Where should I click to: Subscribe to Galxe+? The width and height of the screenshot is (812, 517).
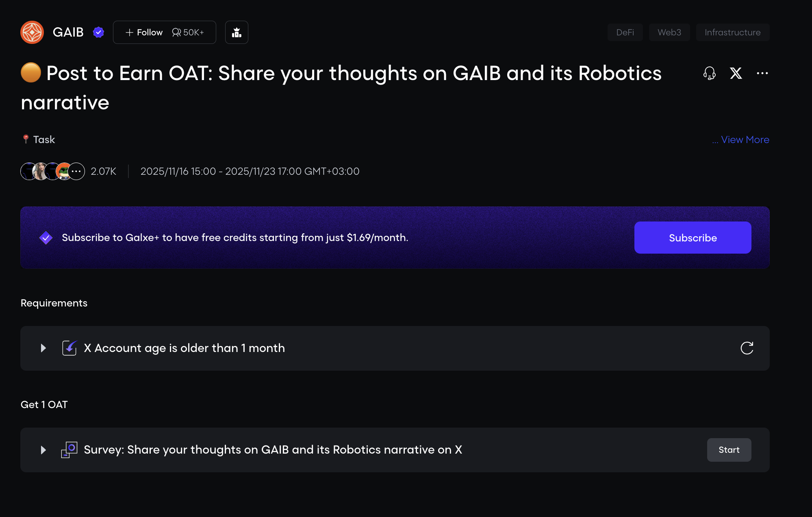pos(693,237)
